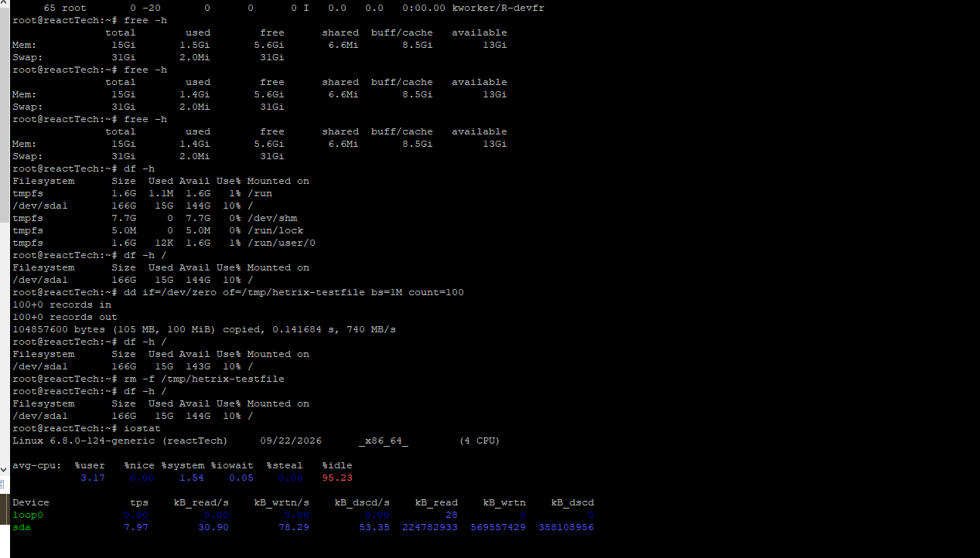Click the 388108956 kB_dscd value
This screenshot has height=558, width=980.
point(566,527)
